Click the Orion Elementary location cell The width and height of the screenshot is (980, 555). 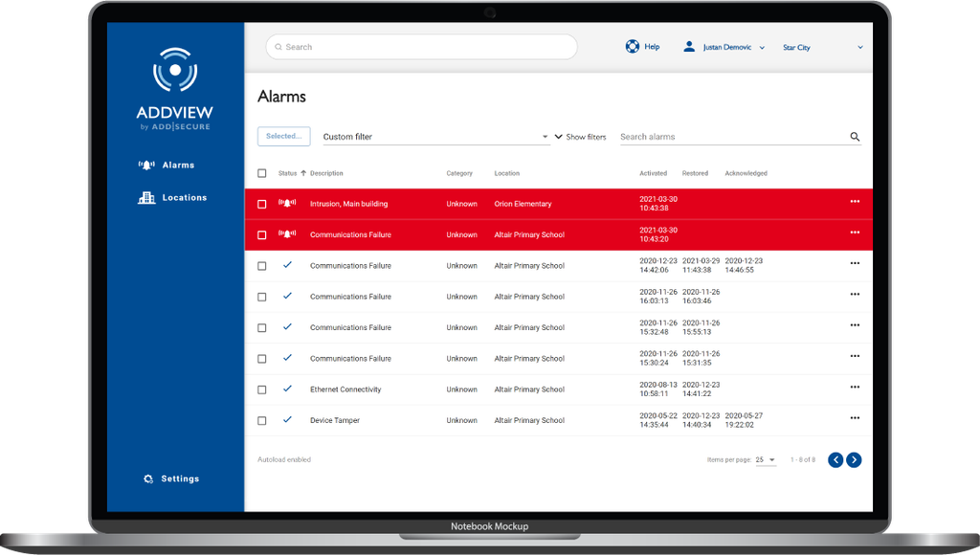(523, 204)
